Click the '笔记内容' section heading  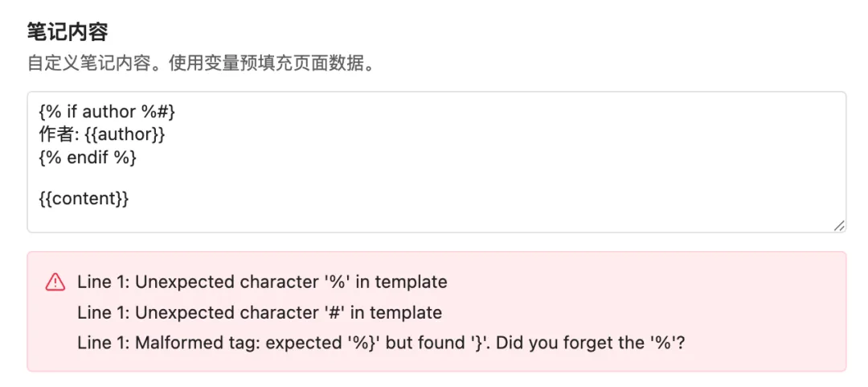click(x=68, y=33)
